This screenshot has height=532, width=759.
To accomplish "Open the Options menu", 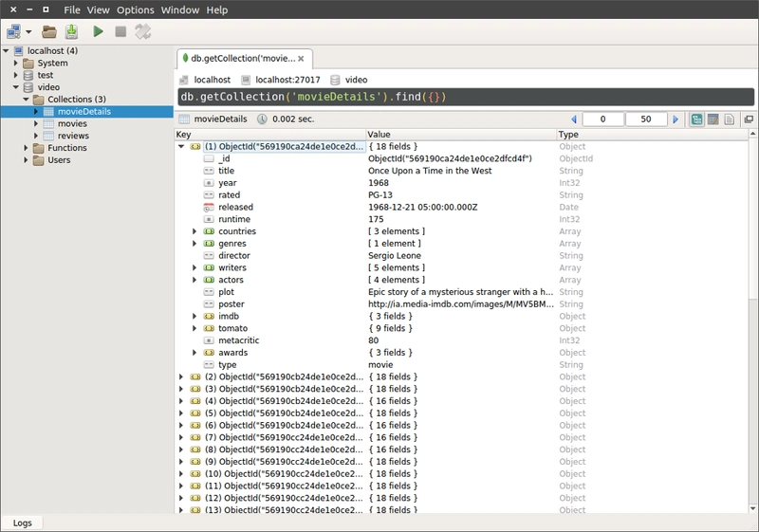I will 135,9.
